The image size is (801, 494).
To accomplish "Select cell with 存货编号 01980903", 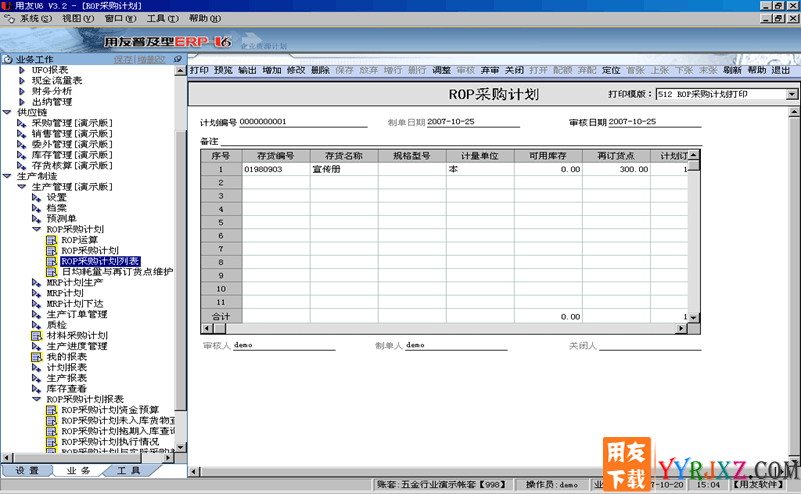I will click(x=276, y=169).
